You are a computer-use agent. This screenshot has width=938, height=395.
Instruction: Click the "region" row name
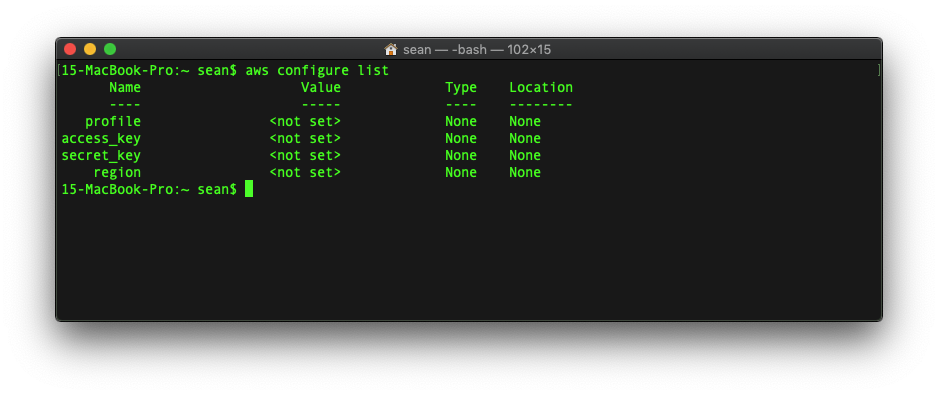(x=117, y=172)
